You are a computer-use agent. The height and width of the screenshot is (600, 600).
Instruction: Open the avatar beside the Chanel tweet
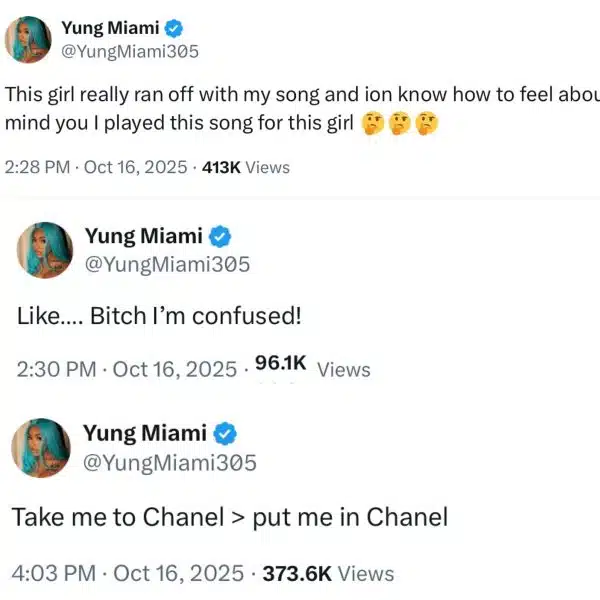coord(42,446)
